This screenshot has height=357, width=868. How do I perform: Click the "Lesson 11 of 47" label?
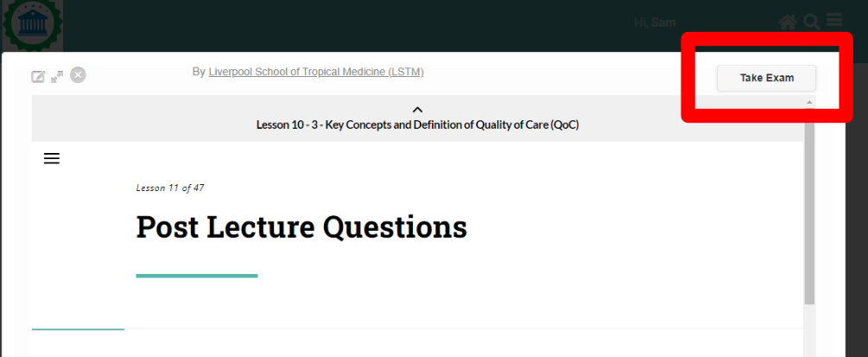(x=170, y=188)
